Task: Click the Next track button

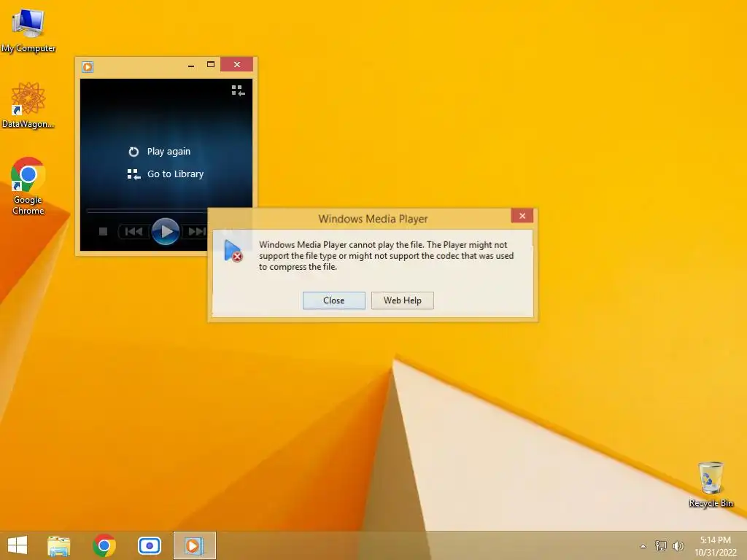Action: point(196,231)
